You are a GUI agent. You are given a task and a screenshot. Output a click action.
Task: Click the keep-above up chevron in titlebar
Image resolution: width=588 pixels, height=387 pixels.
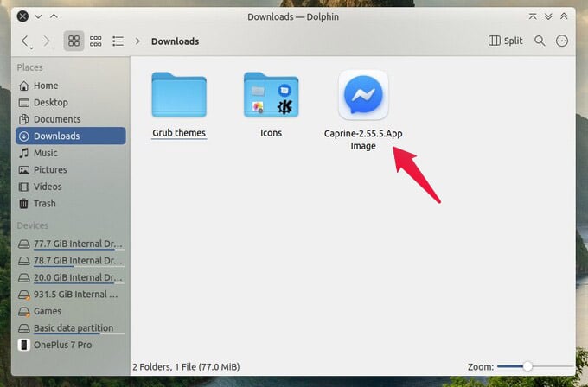[x=54, y=16]
